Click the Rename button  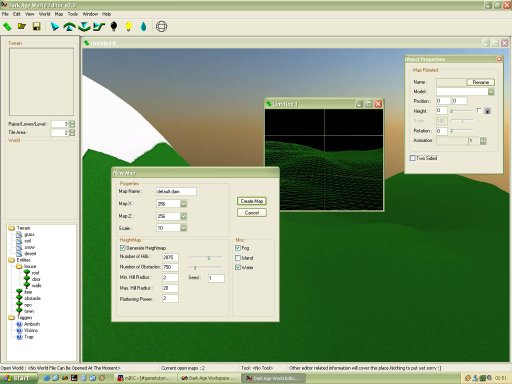pyautogui.click(x=481, y=82)
